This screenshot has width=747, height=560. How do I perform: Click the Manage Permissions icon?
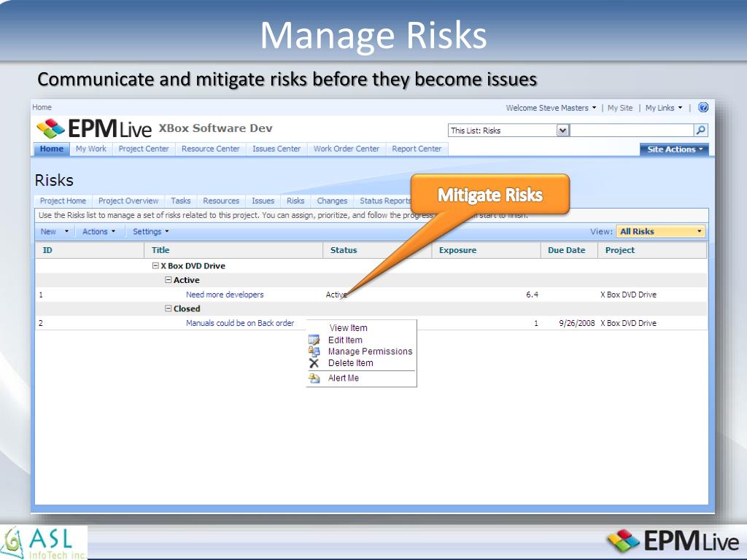314,351
